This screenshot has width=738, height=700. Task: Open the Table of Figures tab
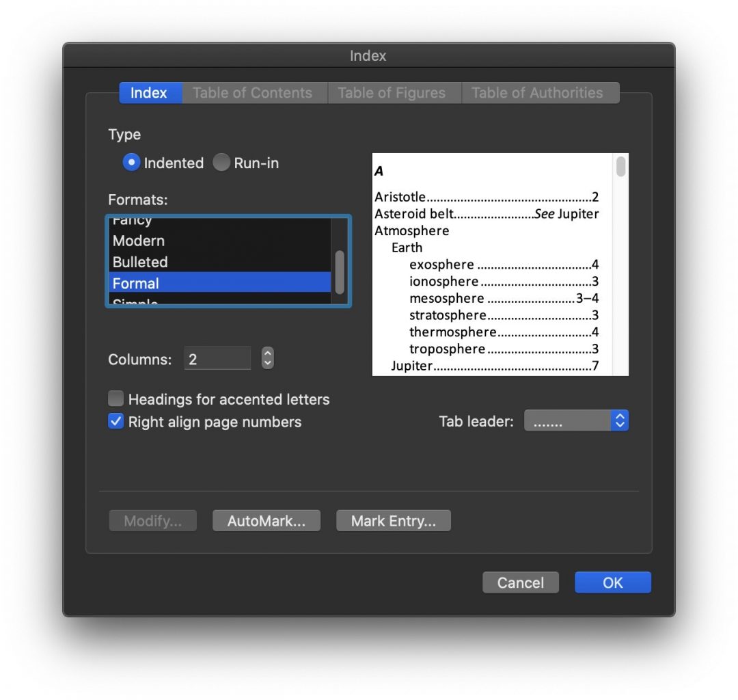click(394, 92)
